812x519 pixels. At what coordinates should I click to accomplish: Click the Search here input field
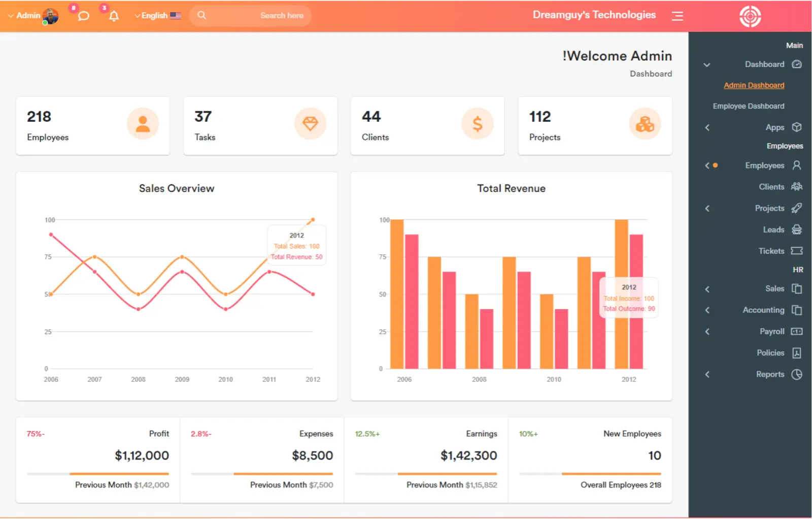(250, 16)
